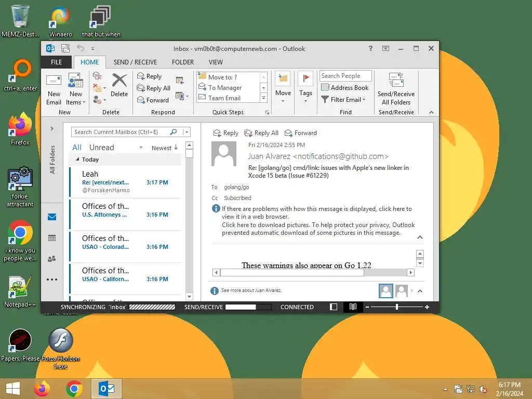Show All messages filter
Viewport: 532px width, 399px height.
point(77,147)
